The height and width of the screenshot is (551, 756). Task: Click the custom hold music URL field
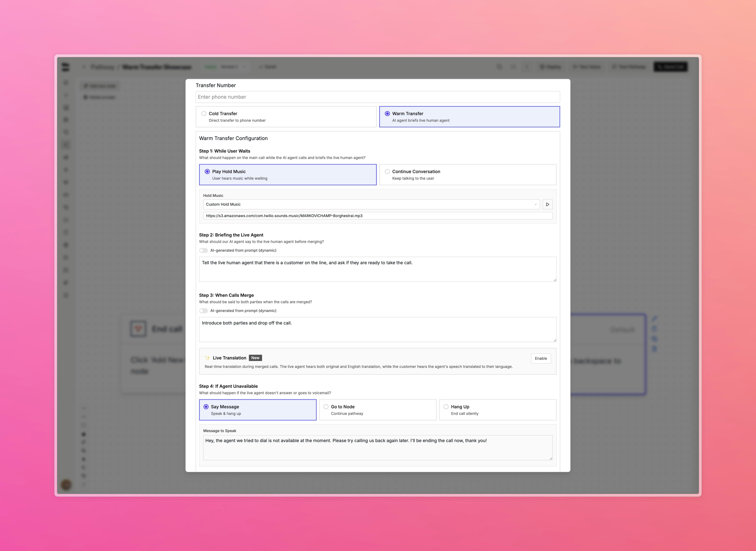point(378,216)
